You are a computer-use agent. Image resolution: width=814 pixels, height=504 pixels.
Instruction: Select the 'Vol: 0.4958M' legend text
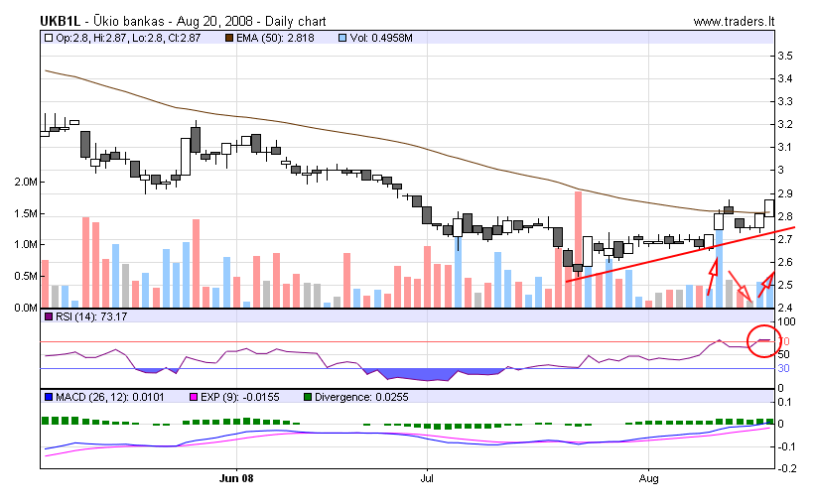380,38
